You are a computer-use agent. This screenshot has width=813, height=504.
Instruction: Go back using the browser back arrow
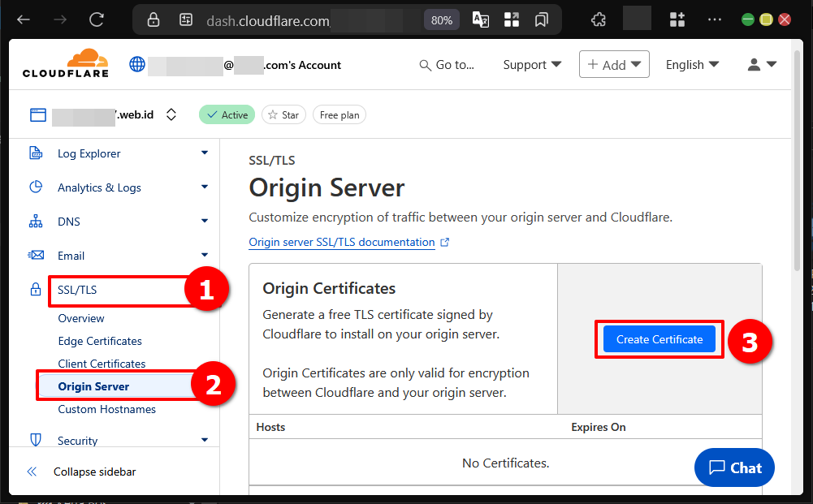point(24,19)
